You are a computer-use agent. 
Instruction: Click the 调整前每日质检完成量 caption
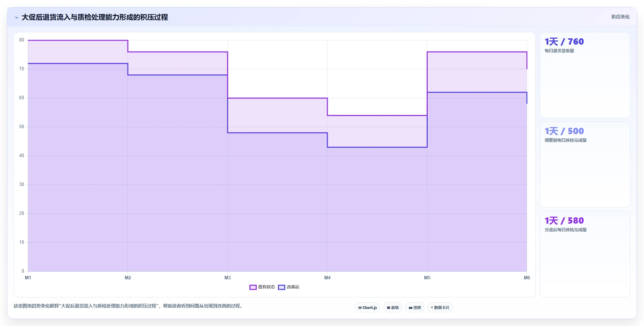tap(566, 140)
